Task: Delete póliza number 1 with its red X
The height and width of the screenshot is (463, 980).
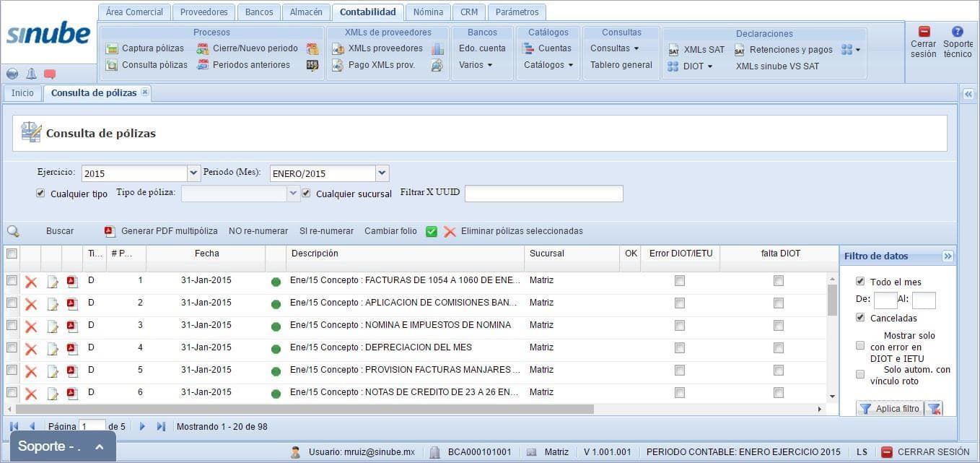Action: (31, 282)
